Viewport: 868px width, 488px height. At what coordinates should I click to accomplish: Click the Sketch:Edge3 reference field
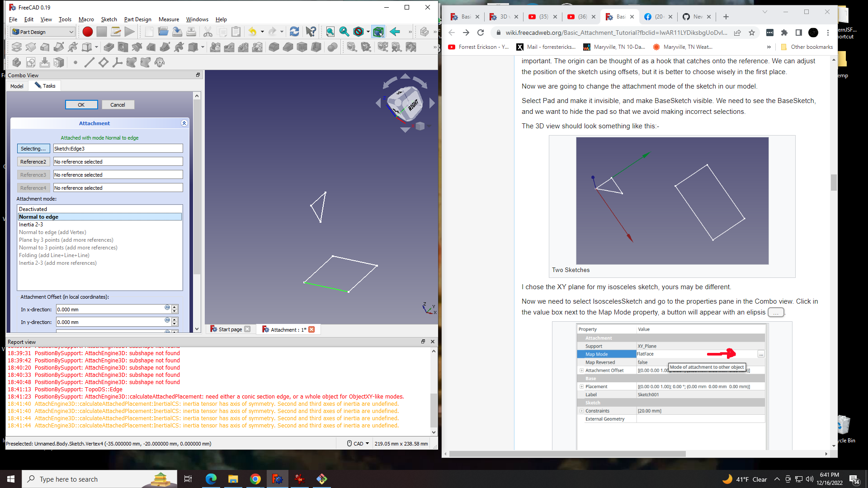click(118, 148)
